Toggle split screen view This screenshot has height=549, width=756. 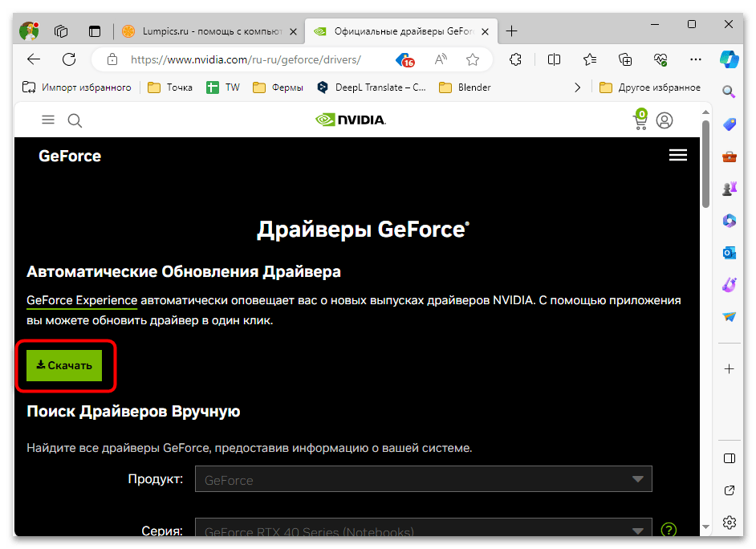tap(554, 59)
